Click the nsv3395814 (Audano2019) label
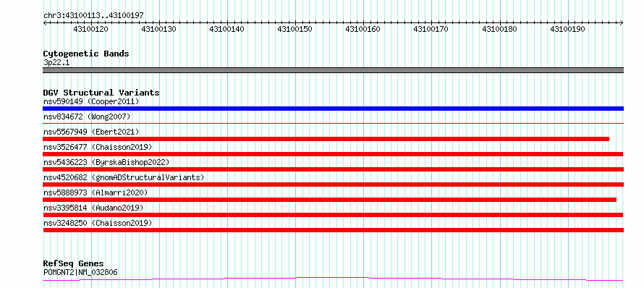 pyautogui.click(x=93, y=208)
